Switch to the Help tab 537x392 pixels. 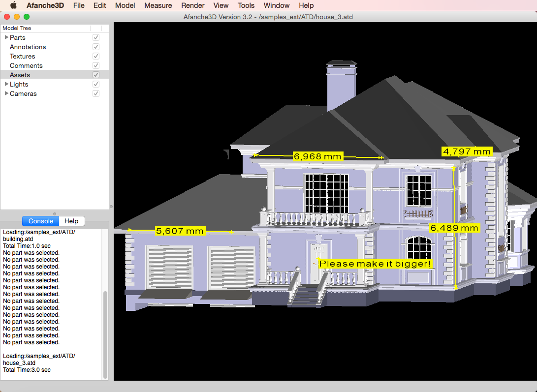pos(71,221)
